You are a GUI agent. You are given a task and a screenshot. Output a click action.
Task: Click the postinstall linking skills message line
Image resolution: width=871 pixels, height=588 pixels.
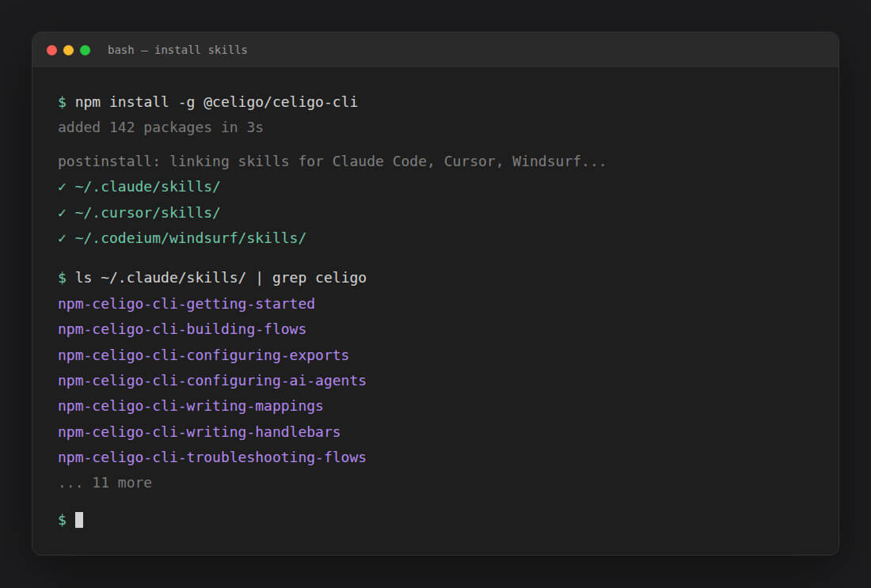coord(332,161)
